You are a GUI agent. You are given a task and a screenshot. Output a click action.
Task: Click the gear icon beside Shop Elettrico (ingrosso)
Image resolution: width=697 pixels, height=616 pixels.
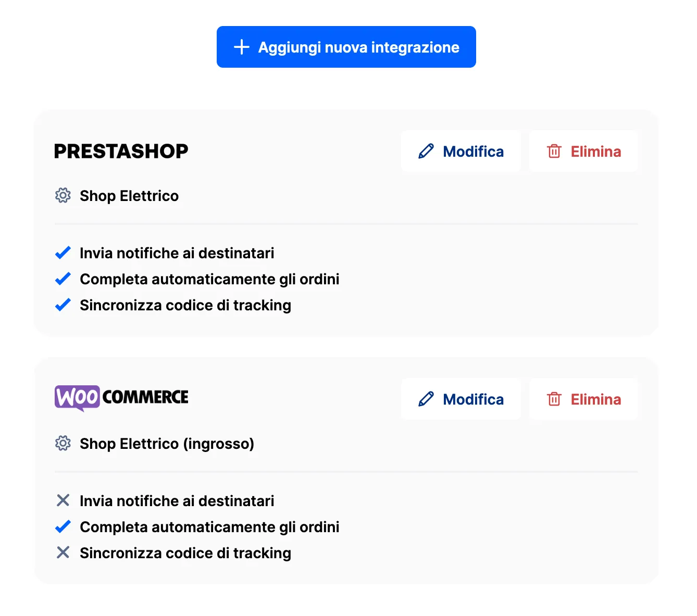(x=63, y=444)
